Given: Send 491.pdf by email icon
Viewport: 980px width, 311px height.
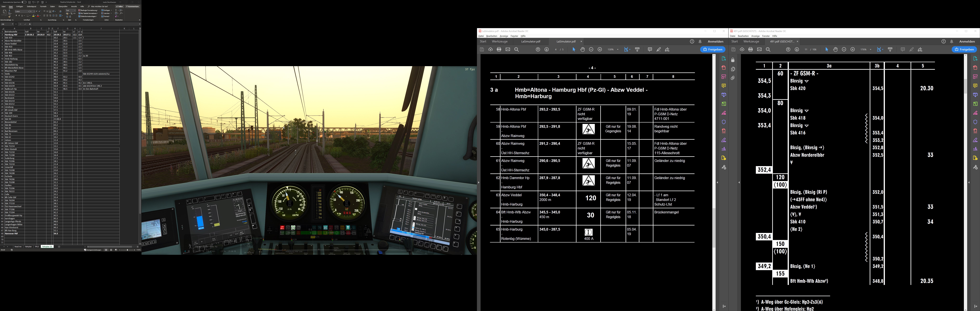Looking at the screenshot, I should click(759, 49).
